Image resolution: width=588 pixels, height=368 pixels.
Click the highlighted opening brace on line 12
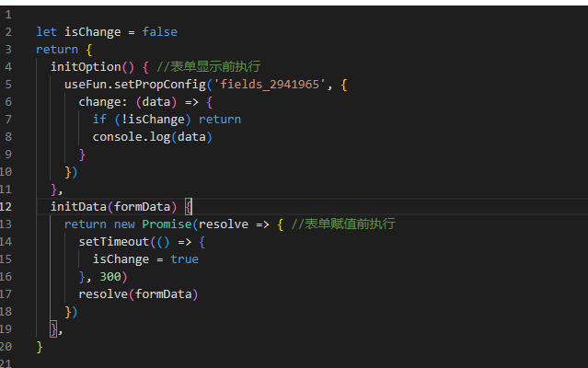coord(188,206)
